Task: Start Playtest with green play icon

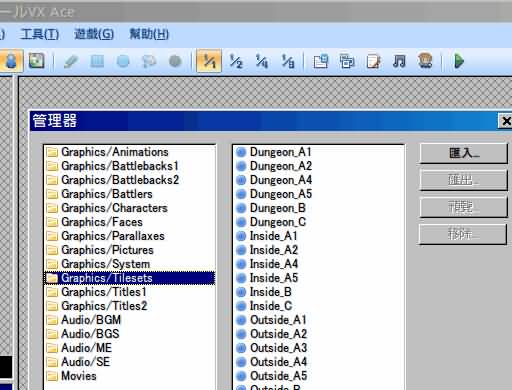Action: click(459, 61)
